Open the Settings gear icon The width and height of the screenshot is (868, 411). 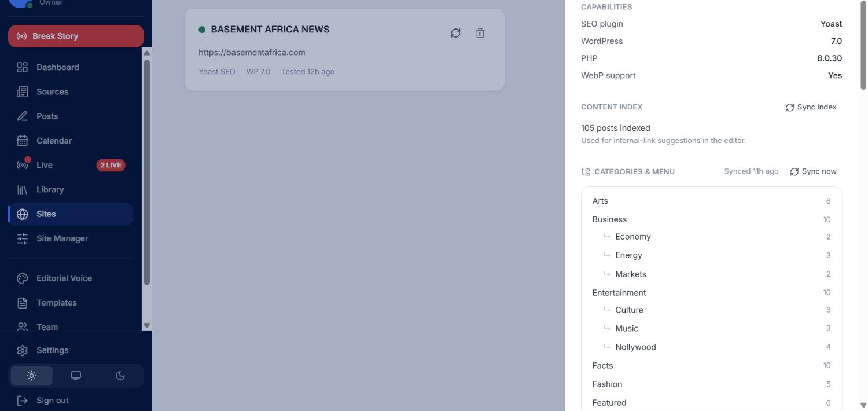click(23, 350)
